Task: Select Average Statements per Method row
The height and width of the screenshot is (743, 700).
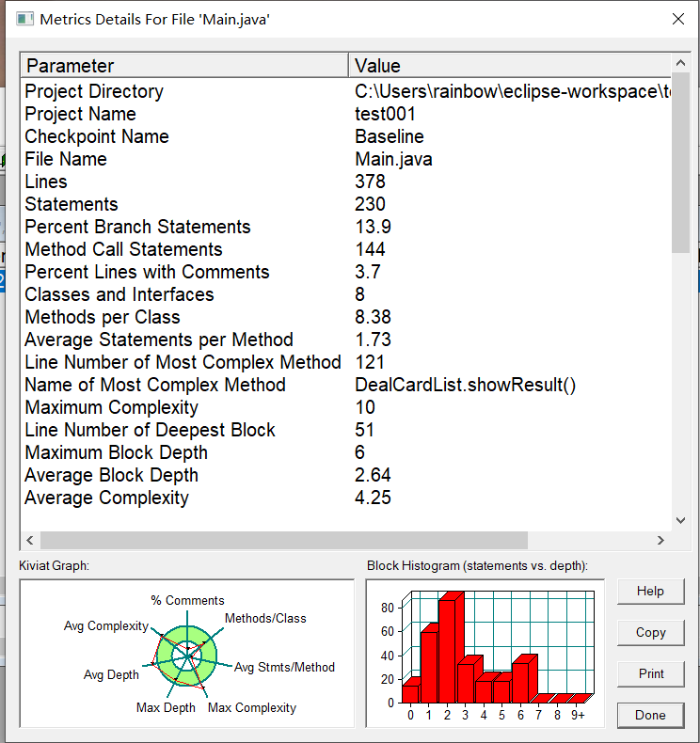Action: point(346,340)
